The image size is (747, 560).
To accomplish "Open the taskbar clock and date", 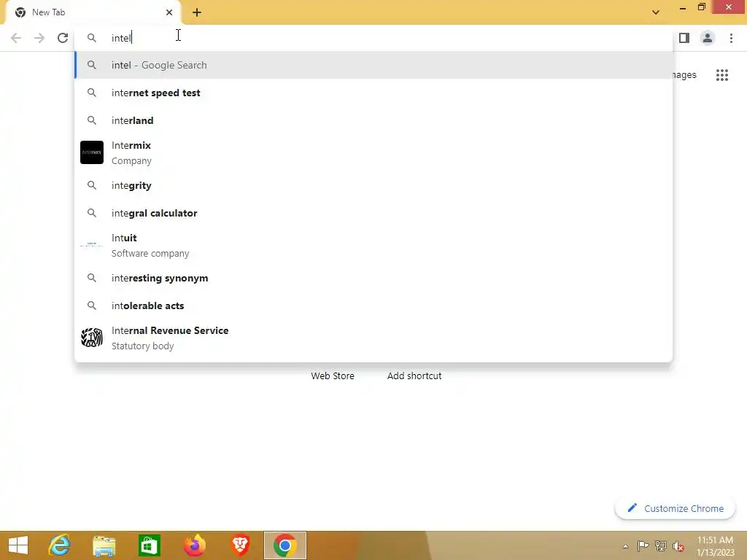I will 715,546.
